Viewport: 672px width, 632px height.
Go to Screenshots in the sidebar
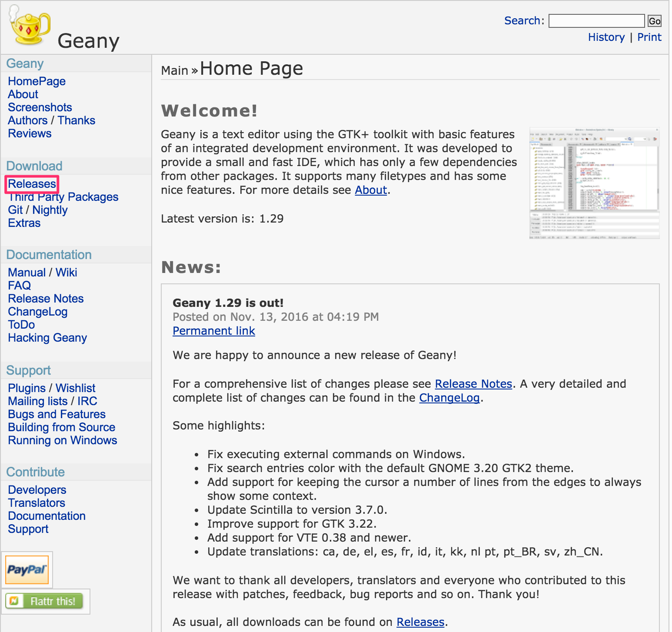tap(40, 107)
